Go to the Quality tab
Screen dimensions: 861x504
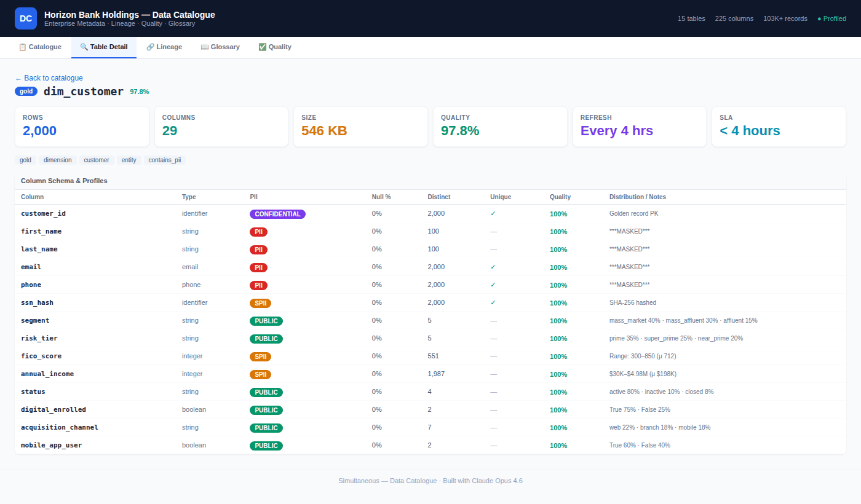(x=275, y=47)
